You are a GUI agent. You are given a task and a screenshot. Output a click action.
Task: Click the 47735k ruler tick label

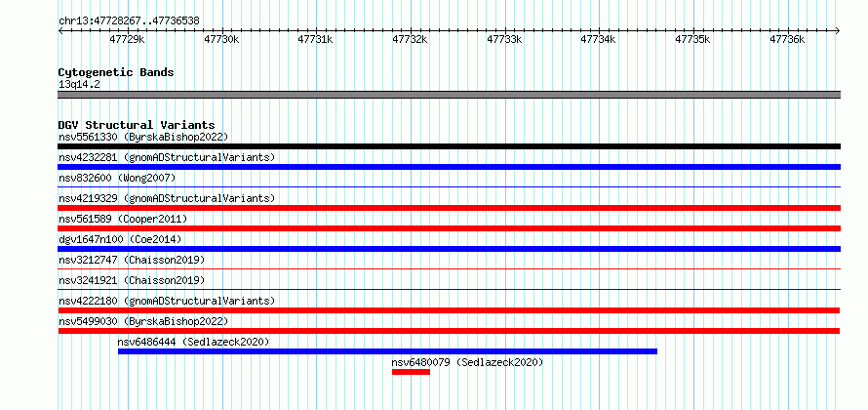click(x=693, y=39)
